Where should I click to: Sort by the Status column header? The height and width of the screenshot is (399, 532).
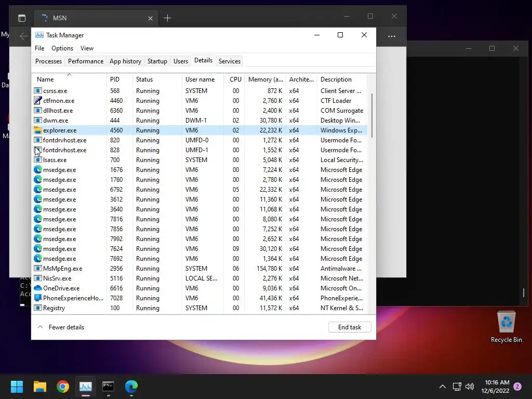tap(157, 79)
